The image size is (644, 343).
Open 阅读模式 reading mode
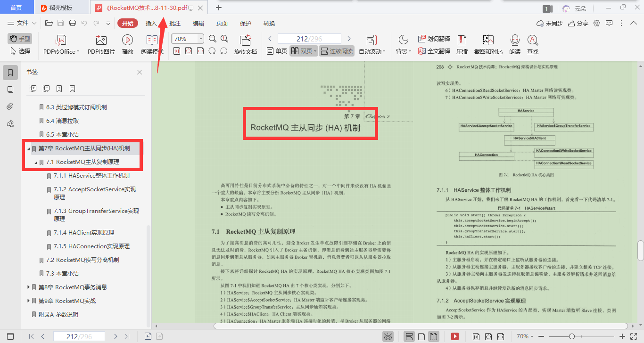(x=152, y=45)
